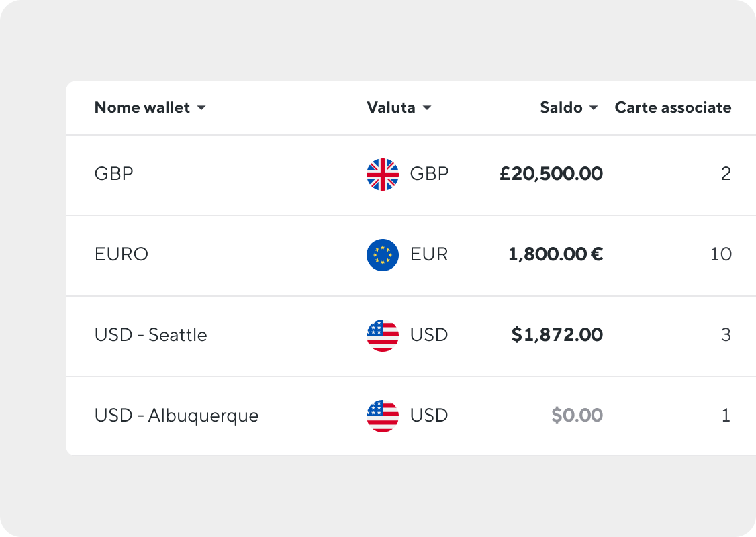Click the 1,800.00 € balance
This screenshot has width=756, height=537.
(555, 254)
